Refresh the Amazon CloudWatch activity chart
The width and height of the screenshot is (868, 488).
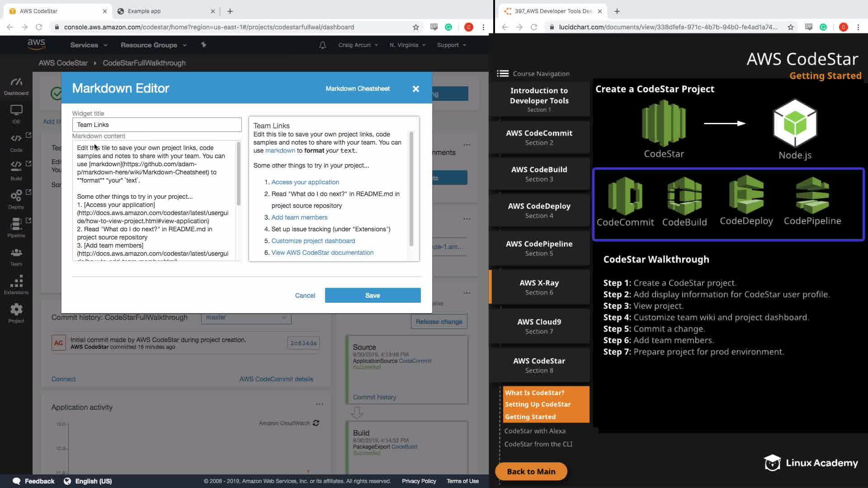tap(316, 423)
